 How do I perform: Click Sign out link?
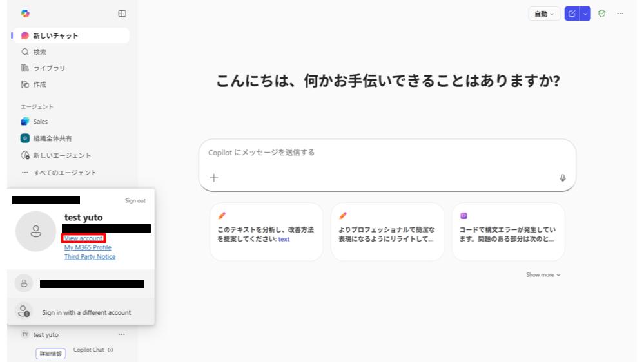135,201
